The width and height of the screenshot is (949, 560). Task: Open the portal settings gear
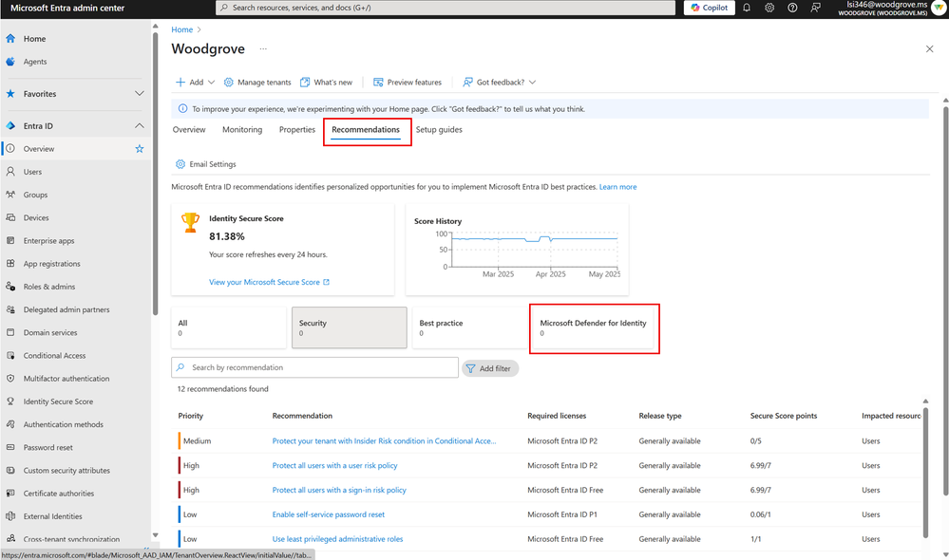click(769, 8)
